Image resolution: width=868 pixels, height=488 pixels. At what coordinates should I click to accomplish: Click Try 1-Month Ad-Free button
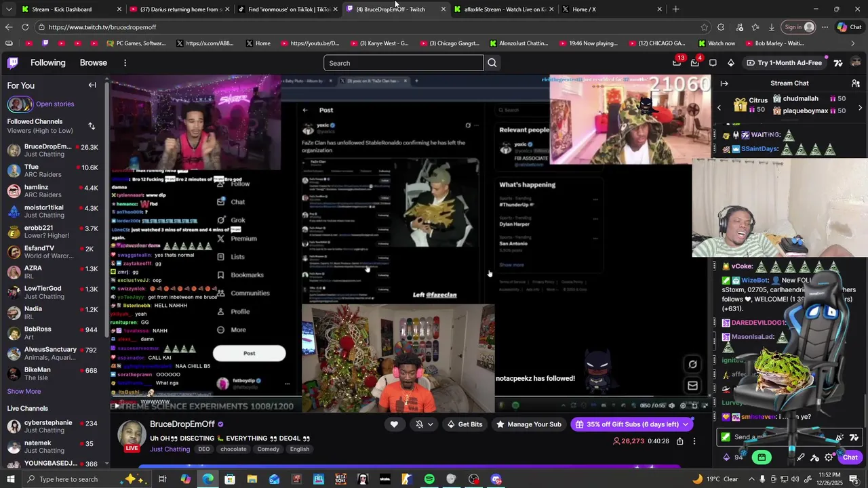784,63
